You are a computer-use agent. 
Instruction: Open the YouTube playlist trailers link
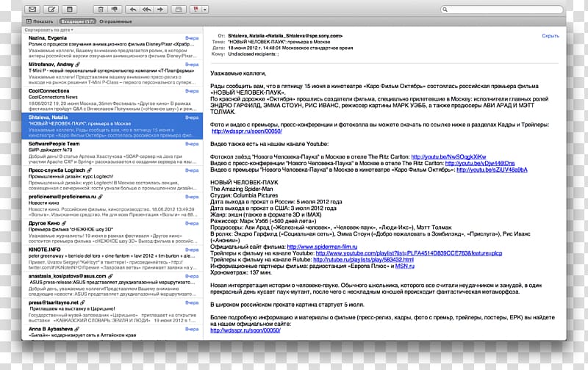(409, 253)
